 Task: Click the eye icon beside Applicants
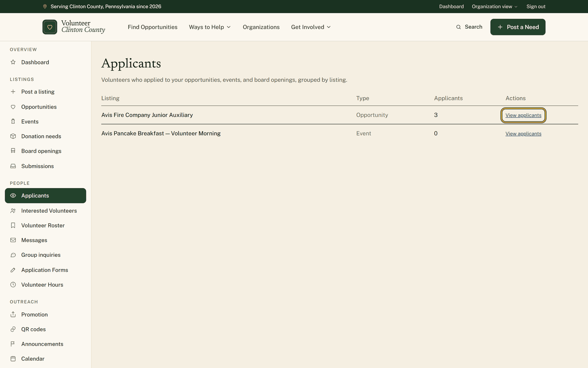[x=13, y=195]
